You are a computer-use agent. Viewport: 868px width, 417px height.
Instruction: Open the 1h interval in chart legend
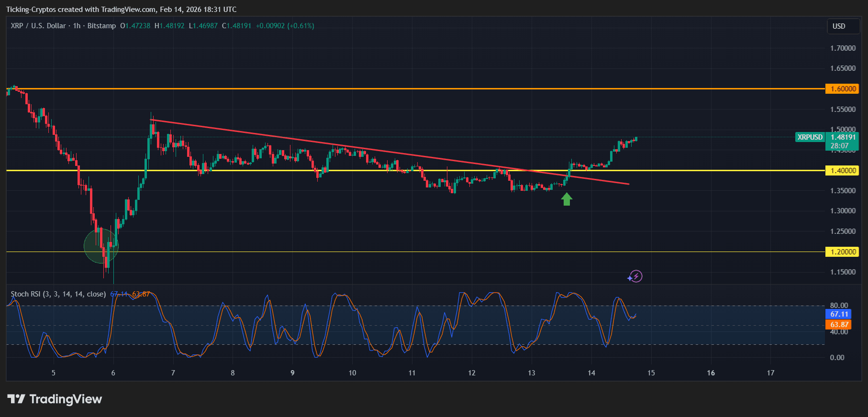tap(77, 26)
